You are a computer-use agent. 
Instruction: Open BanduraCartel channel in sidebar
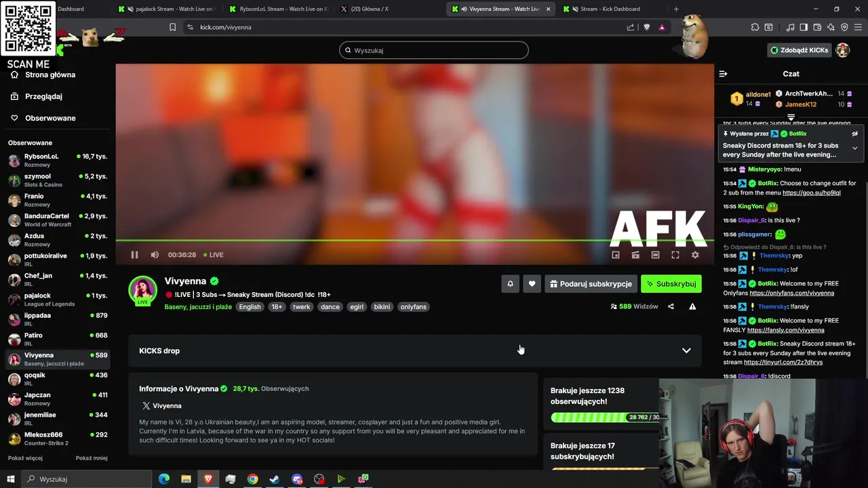click(x=58, y=220)
